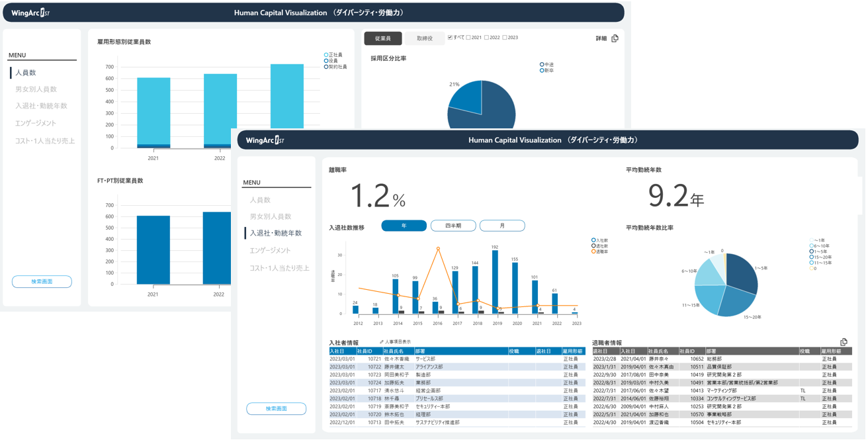Click the 新卒 legend marker in 採用区分比率
This screenshot has height=444, width=868.
click(x=542, y=70)
